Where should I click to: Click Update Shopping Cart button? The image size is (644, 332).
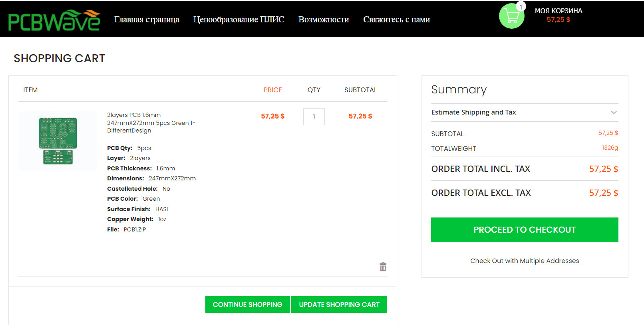339,304
